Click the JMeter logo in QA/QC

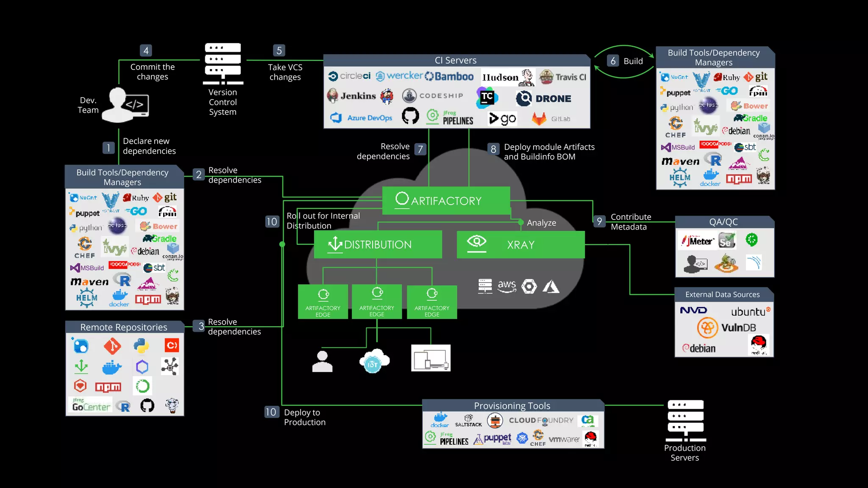698,241
